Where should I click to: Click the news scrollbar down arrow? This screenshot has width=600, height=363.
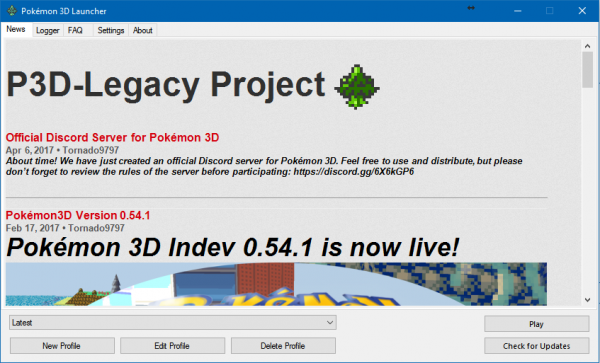(x=588, y=300)
